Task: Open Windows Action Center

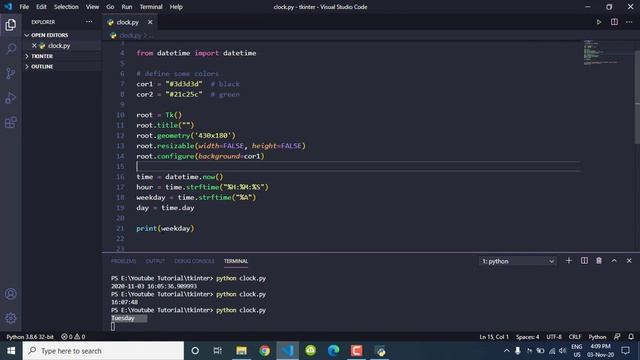Action: 625,351
